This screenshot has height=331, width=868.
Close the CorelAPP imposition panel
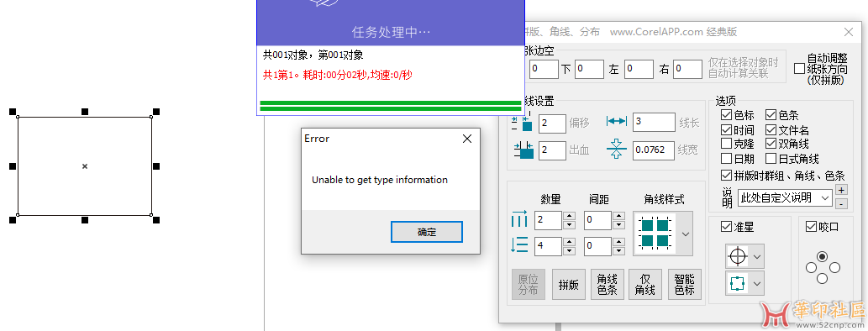click(848, 32)
